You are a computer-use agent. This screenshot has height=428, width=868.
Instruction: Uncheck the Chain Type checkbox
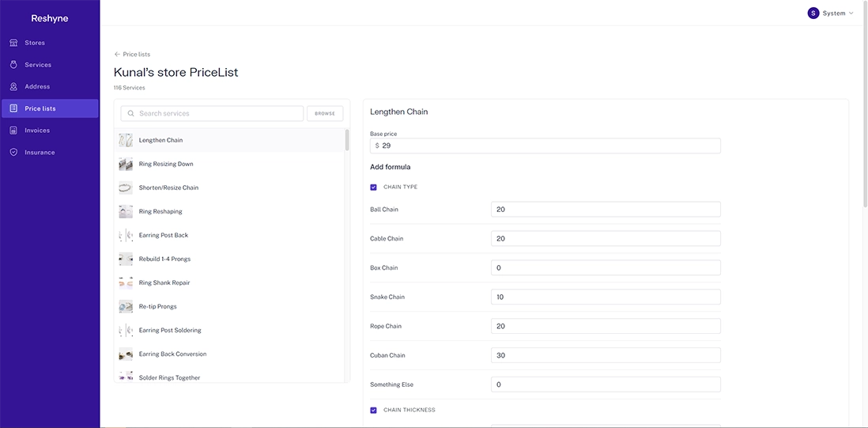coord(374,187)
